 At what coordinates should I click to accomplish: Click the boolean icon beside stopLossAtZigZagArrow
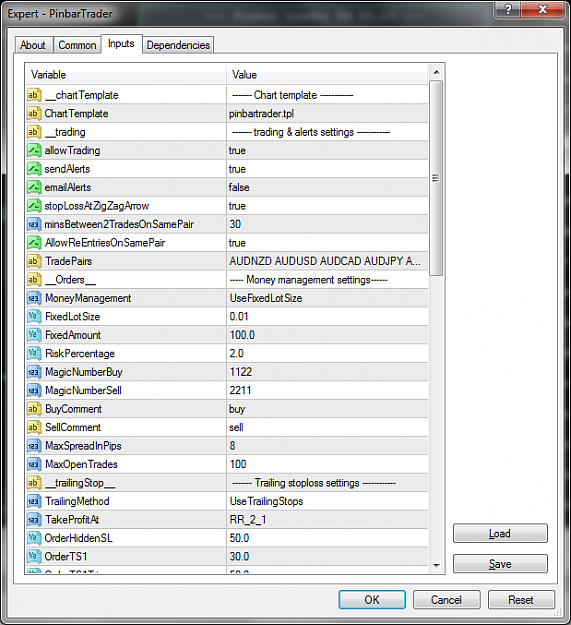point(34,206)
